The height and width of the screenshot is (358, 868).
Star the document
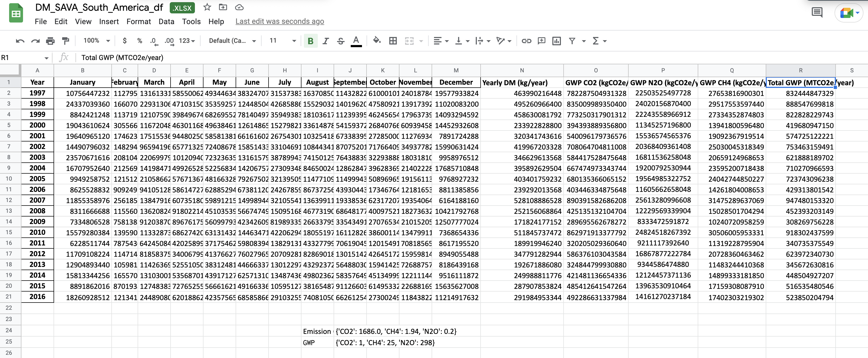pos(207,7)
